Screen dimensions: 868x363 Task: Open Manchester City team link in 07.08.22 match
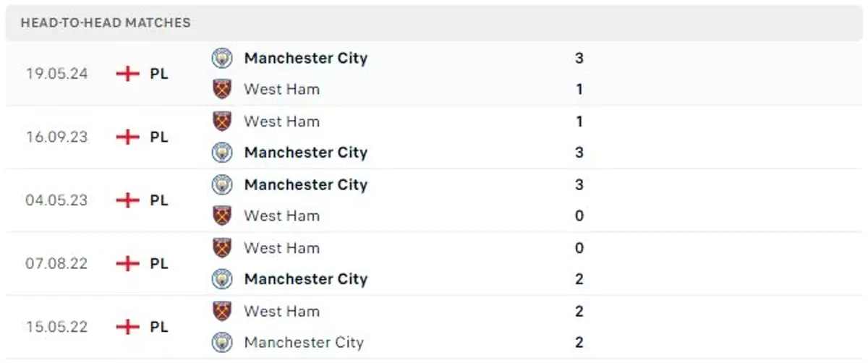point(305,279)
